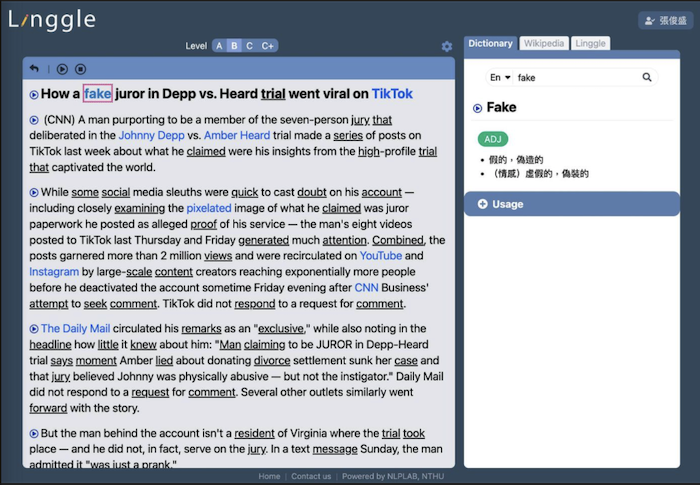The image size is (700, 485).
Task: Play audio for the article headline
Action: coord(34,94)
